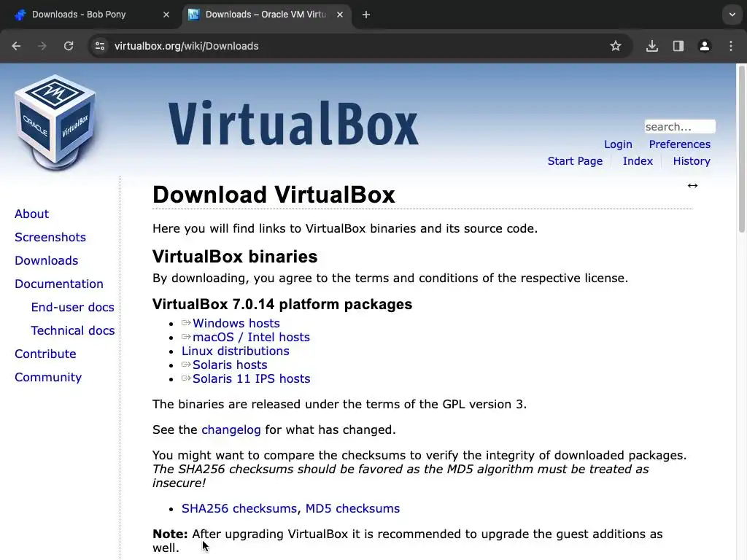747x560 pixels.
Task: Download the macOS / Intel hosts package
Action: 251,337
